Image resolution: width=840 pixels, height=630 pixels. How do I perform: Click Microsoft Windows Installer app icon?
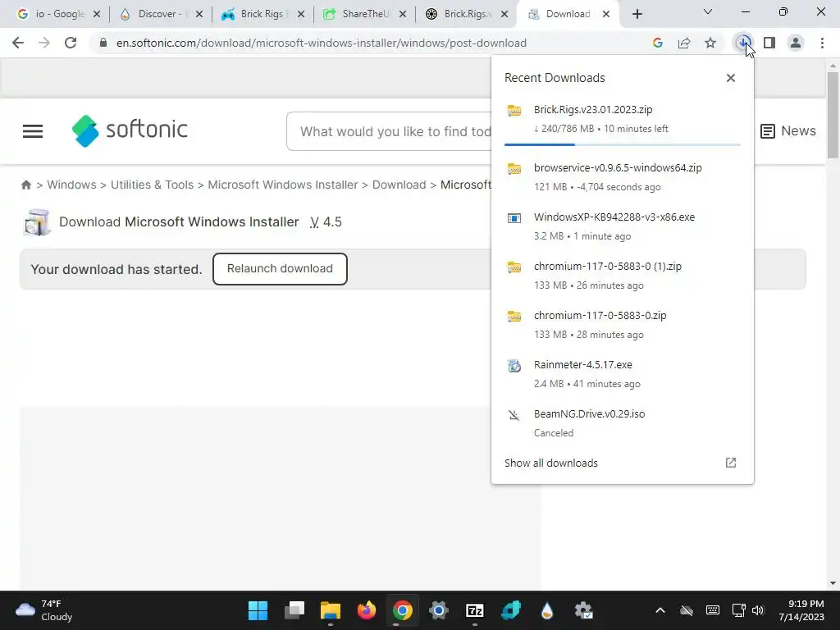click(x=37, y=222)
